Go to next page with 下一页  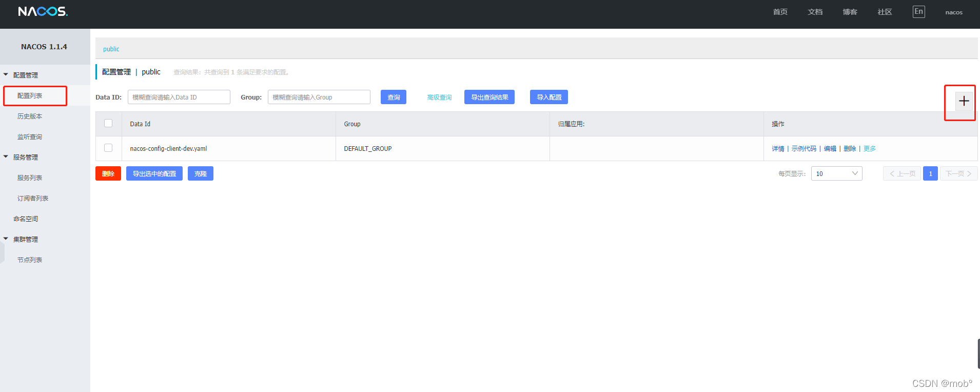coord(958,173)
